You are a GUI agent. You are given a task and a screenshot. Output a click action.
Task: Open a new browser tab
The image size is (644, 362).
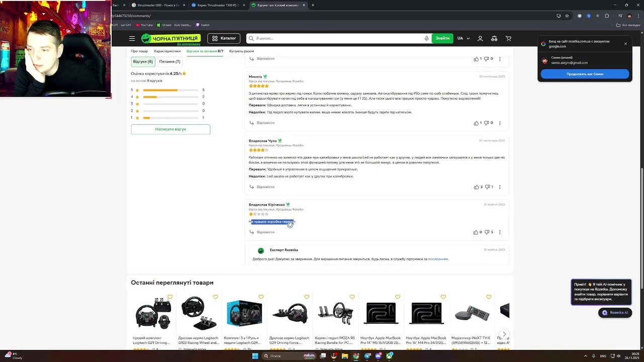click(x=312, y=5)
